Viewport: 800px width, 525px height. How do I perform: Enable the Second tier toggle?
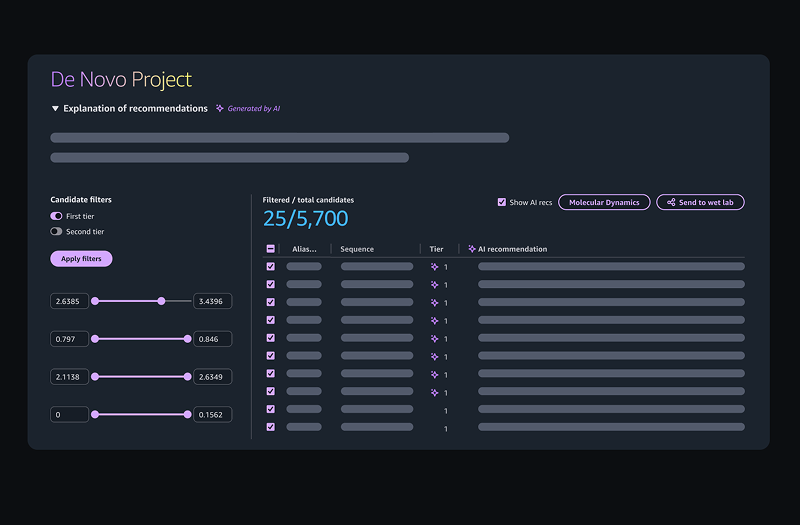pyautogui.click(x=57, y=232)
